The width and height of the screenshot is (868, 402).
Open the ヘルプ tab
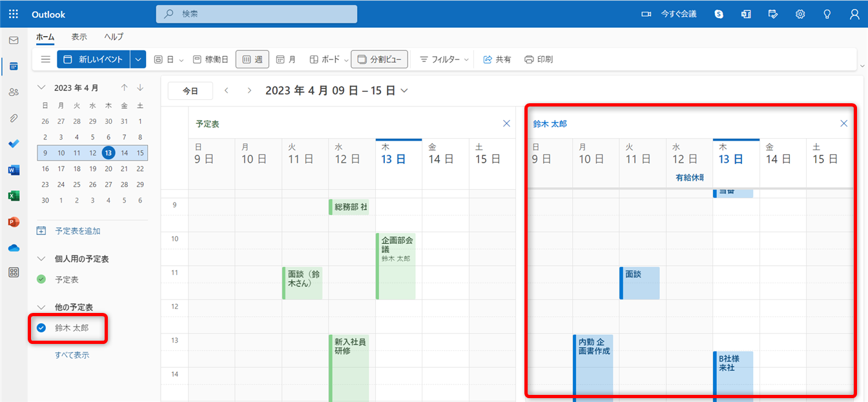[x=114, y=37]
